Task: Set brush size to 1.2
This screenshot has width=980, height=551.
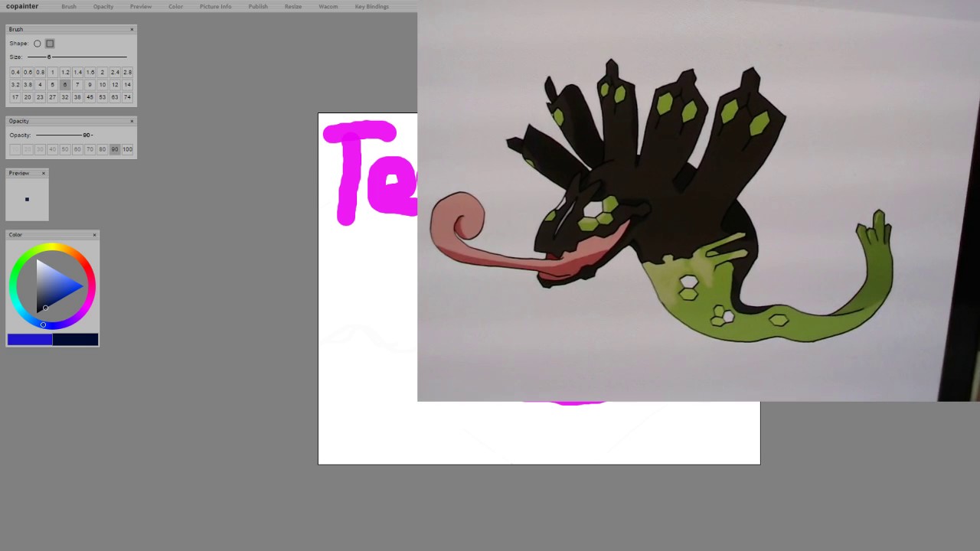Action: [x=65, y=73]
